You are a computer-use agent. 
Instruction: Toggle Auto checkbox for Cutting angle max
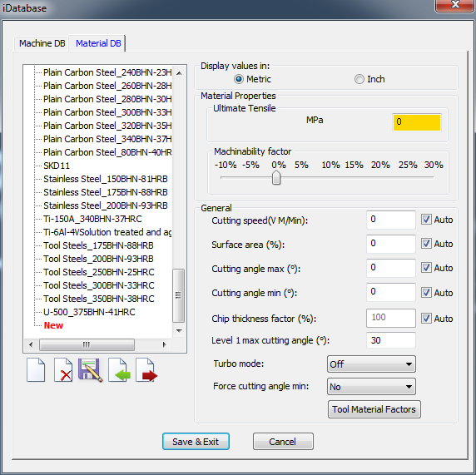426,268
